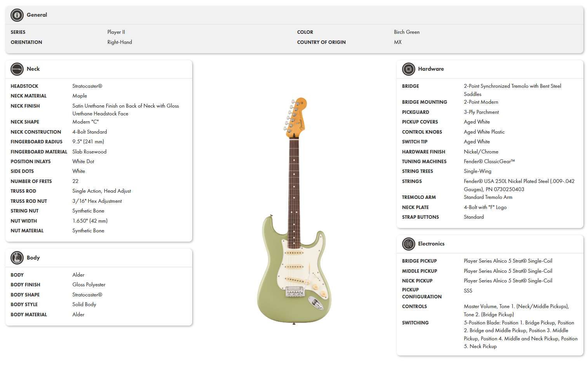The image size is (588, 366).
Task: Select the Birch Green color value
Action: pyautogui.click(x=407, y=32)
